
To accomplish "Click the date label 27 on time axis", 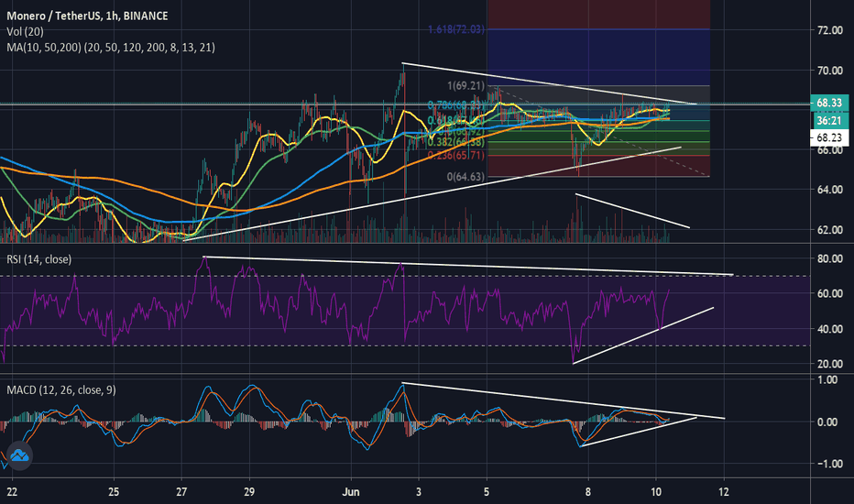I will point(181,491).
